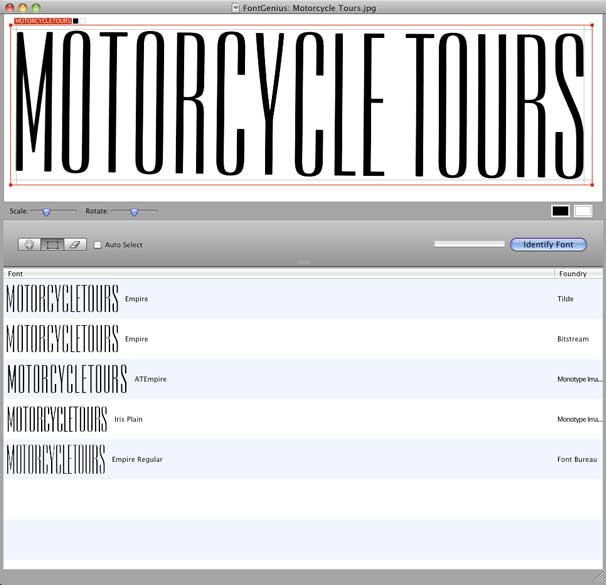Select the eraser tool
Viewport: 606px width, 585px height.
(x=75, y=245)
